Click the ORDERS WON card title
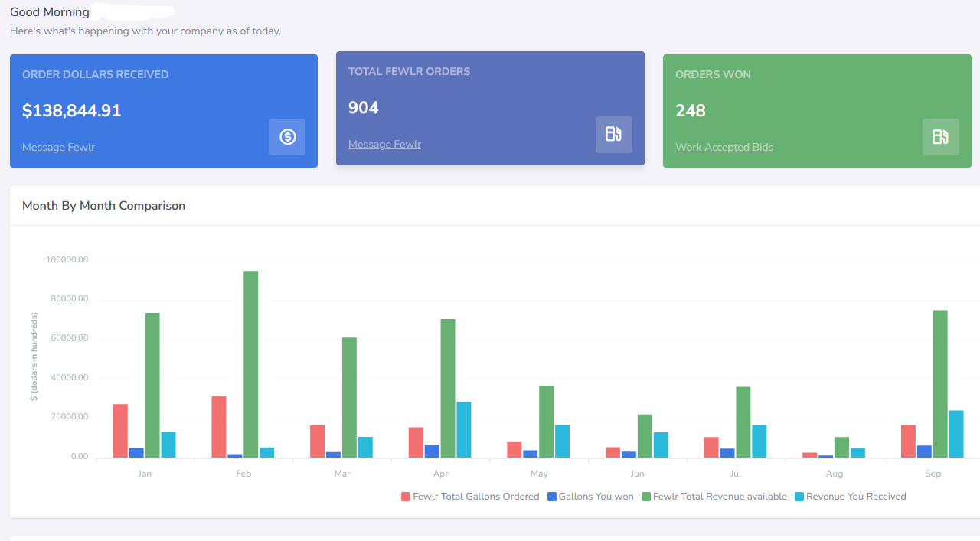 point(713,74)
